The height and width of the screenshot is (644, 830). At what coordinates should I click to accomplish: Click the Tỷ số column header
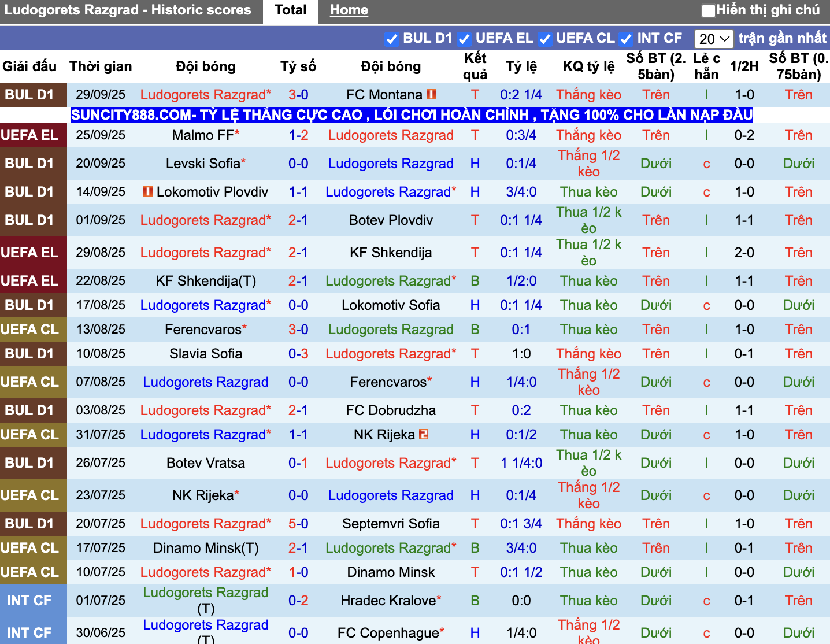[298, 66]
